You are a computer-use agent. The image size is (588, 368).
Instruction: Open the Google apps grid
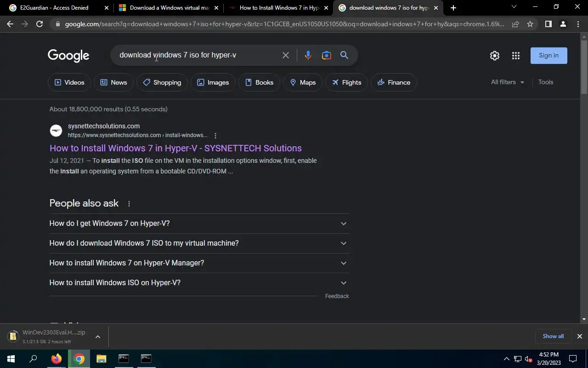click(x=516, y=56)
